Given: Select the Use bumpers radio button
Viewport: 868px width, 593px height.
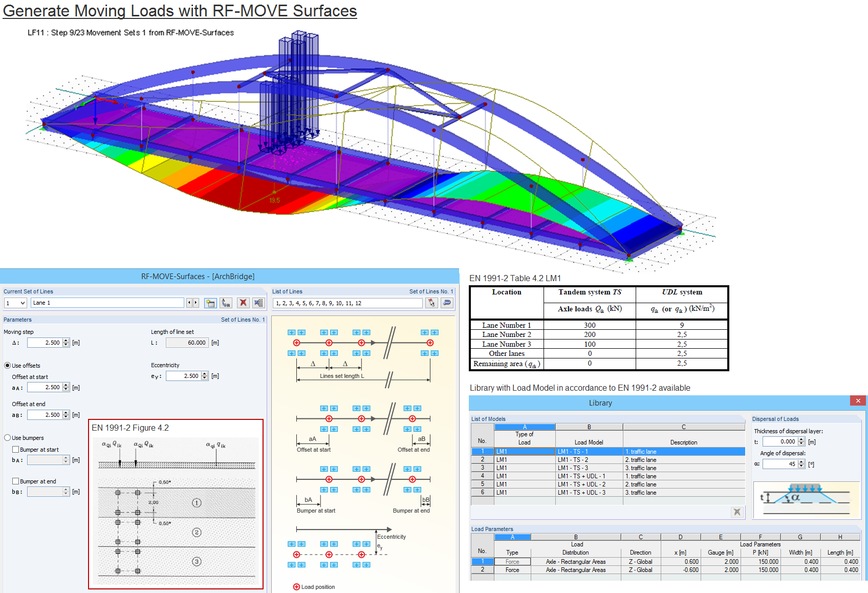Looking at the screenshot, I should (x=8, y=438).
